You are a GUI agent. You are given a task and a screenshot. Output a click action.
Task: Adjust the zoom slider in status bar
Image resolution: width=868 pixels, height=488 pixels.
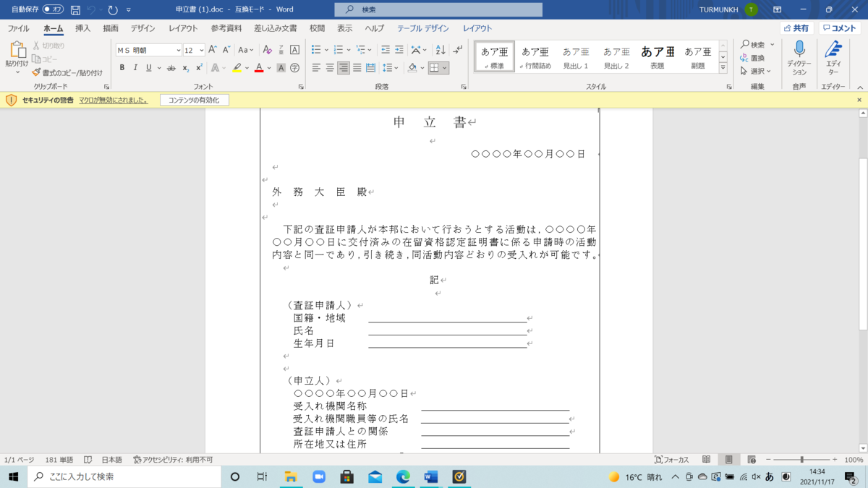801,460
